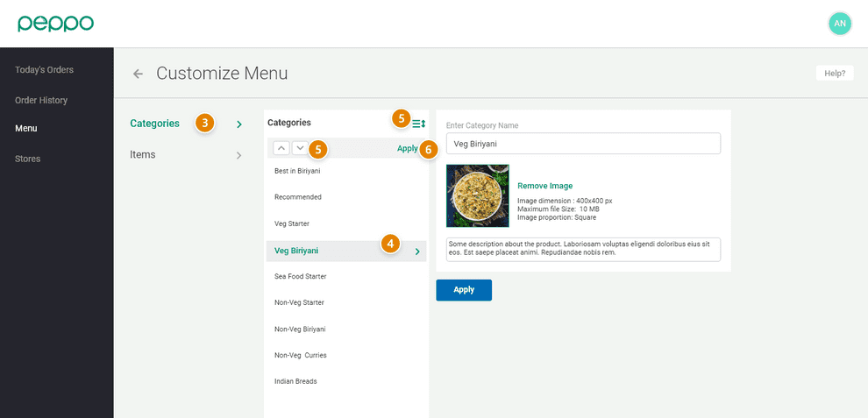The width and height of the screenshot is (868, 418).
Task: Focus the Enter Category Name field
Action: tap(583, 144)
